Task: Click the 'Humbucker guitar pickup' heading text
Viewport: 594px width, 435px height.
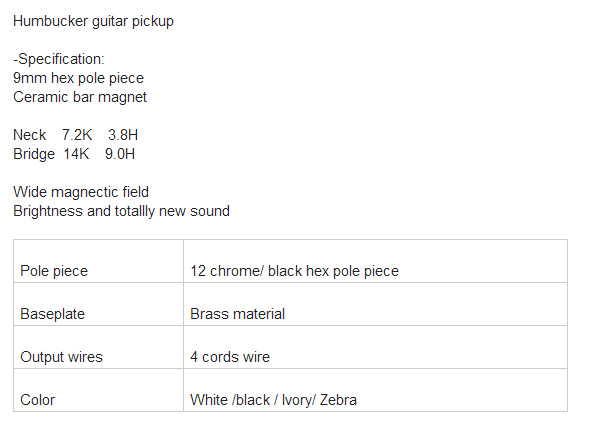Action: click(93, 21)
